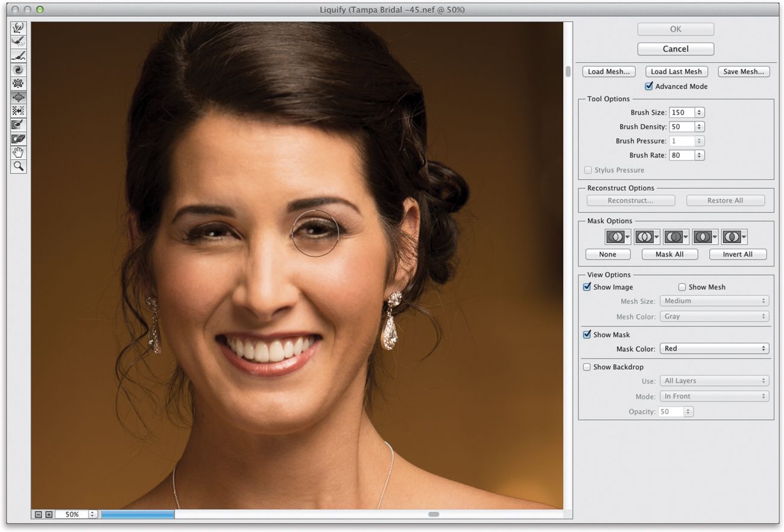This screenshot has height=532, width=784.
Task: Click the zoom out minus button
Action: [x=39, y=515]
